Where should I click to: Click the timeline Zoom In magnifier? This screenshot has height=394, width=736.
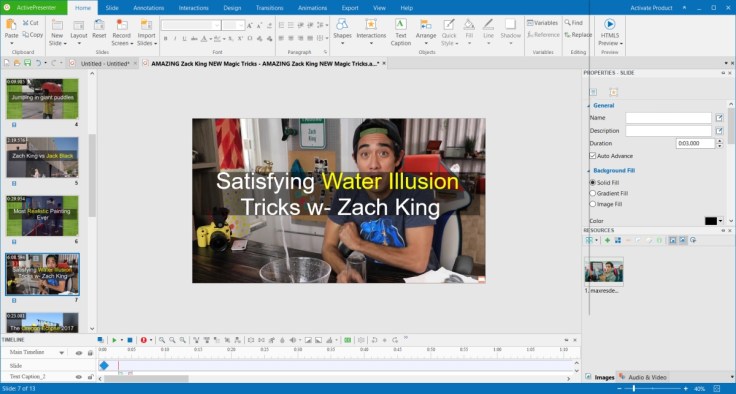click(162, 340)
